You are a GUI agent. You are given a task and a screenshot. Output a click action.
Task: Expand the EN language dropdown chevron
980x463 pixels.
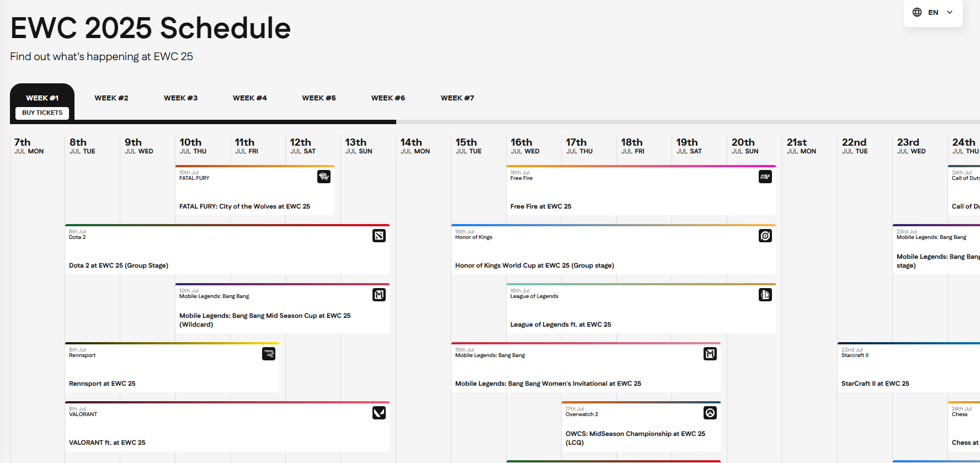pyautogui.click(x=950, y=12)
